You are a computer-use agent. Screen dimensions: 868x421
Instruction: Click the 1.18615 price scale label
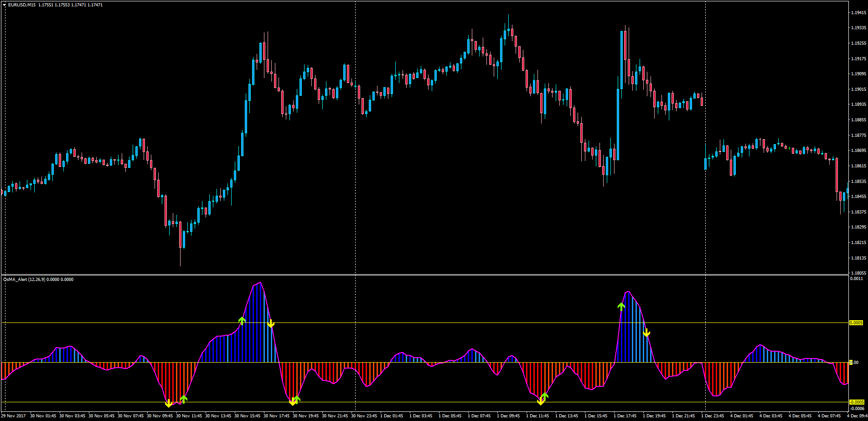coord(858,166)
